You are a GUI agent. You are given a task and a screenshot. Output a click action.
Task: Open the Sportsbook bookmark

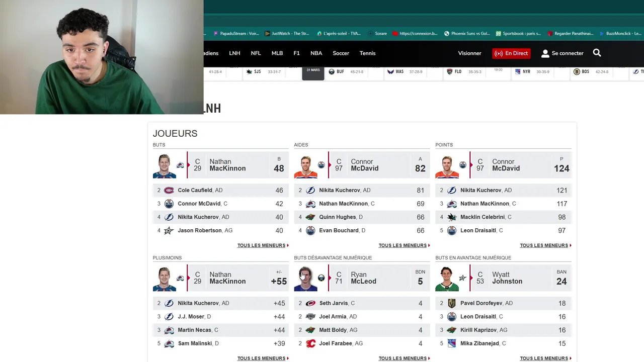coord(518,34)
